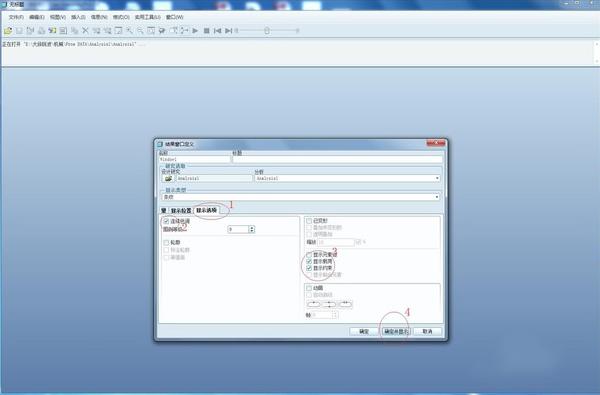Click the 确定 button
Viewport: 600px width, 395px height.
click(364, 331)
